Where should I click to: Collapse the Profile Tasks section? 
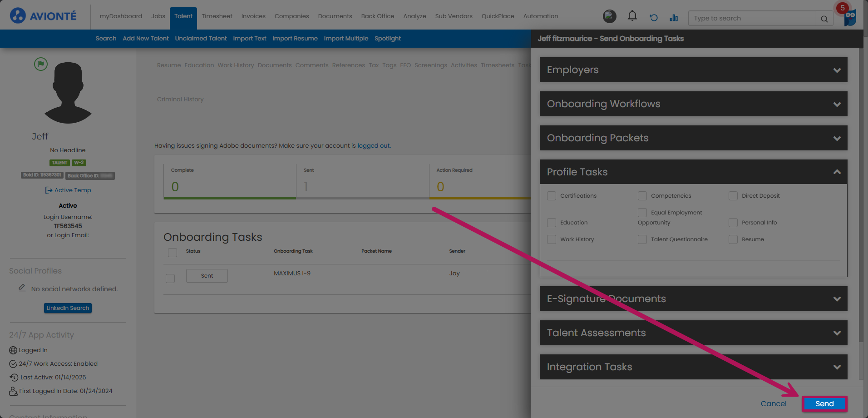pos(693,172)
